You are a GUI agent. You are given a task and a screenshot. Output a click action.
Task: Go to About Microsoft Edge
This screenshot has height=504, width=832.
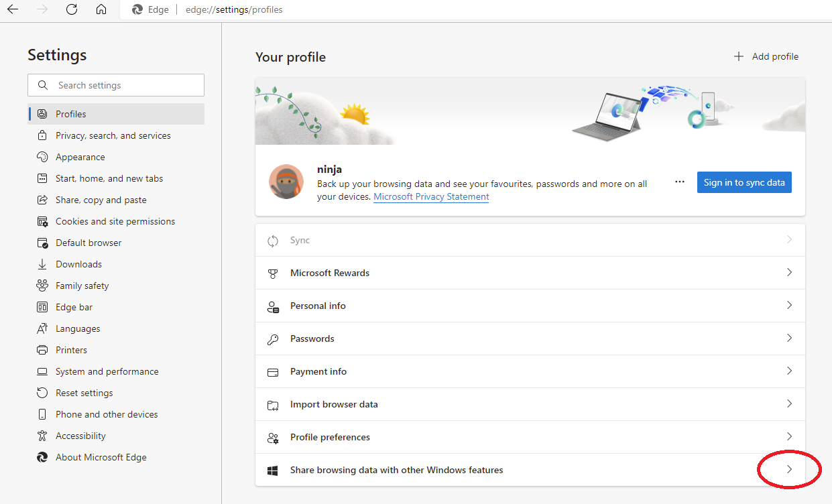[101, 457]
